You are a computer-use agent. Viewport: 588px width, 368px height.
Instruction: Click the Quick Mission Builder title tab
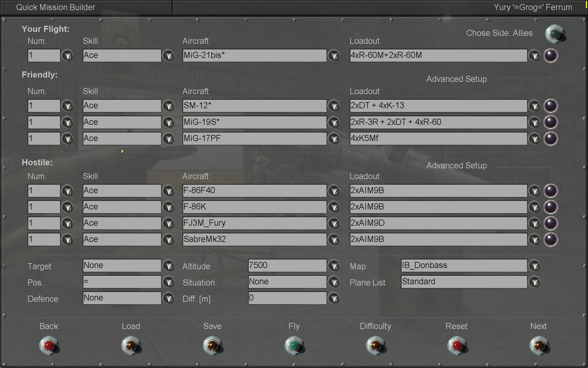point(56,7)
